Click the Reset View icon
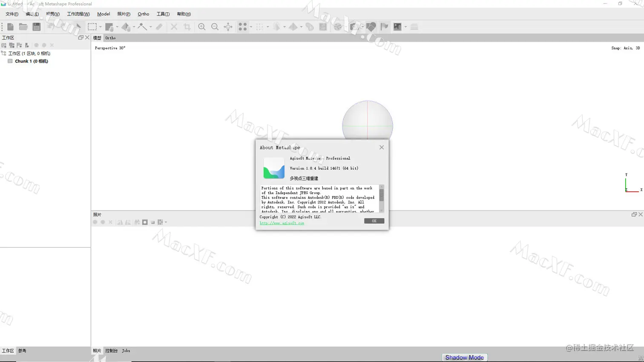 [228, 27]
